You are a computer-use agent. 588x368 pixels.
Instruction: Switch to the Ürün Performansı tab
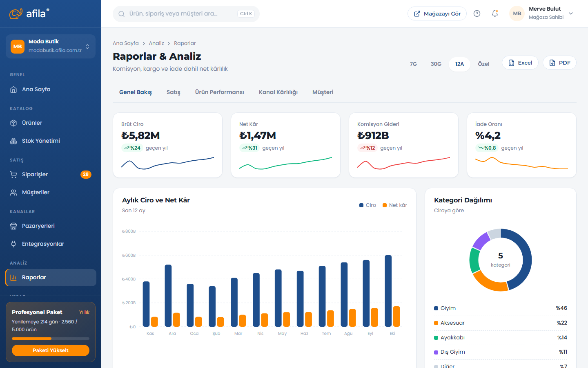tap(220, 92)
